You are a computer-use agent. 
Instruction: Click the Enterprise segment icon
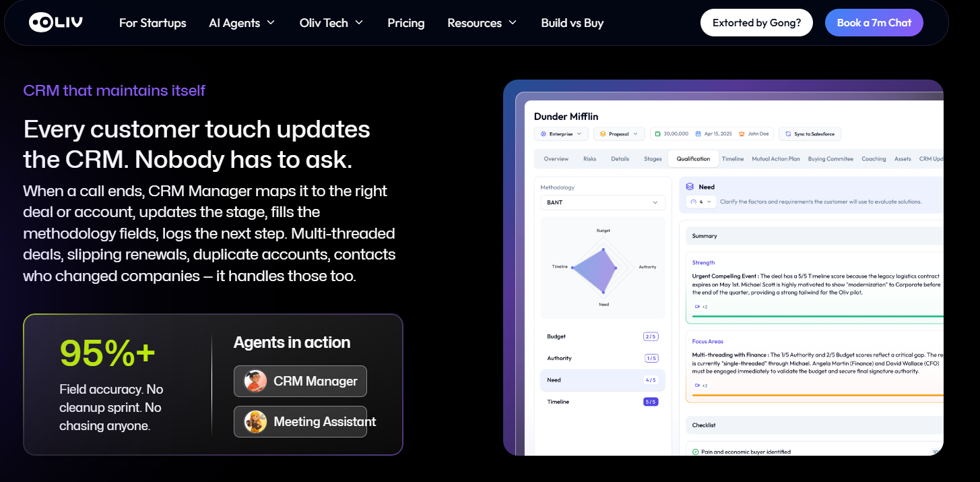544,134
